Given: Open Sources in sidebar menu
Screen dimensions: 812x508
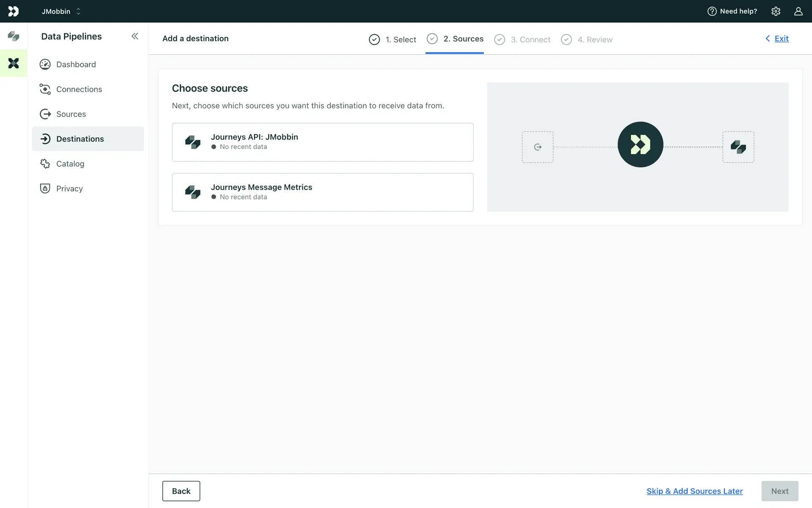Looking at the screenshot, I should pos(71,114).
